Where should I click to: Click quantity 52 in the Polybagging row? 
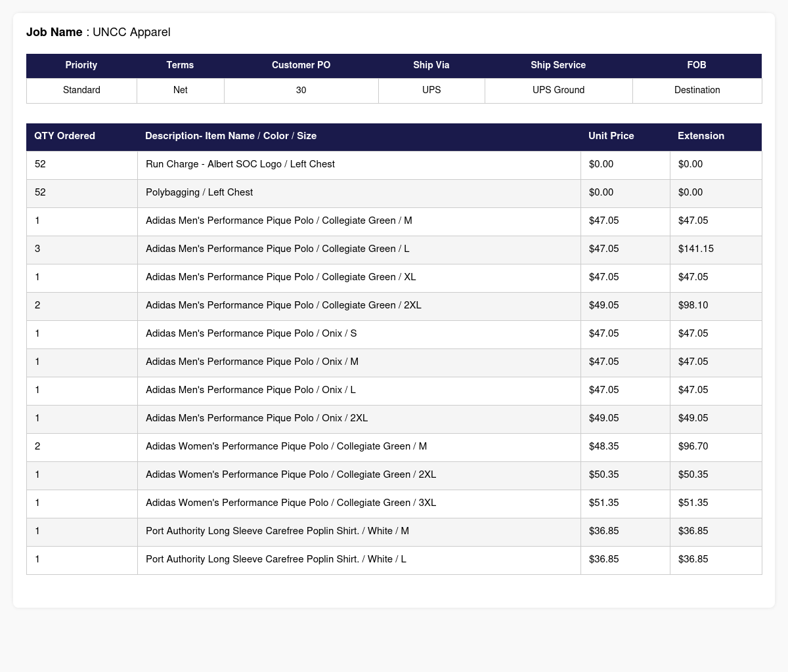click(40, 192)
